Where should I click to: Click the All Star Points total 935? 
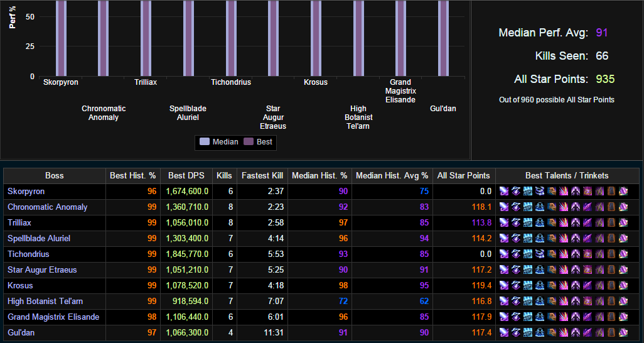605,79
